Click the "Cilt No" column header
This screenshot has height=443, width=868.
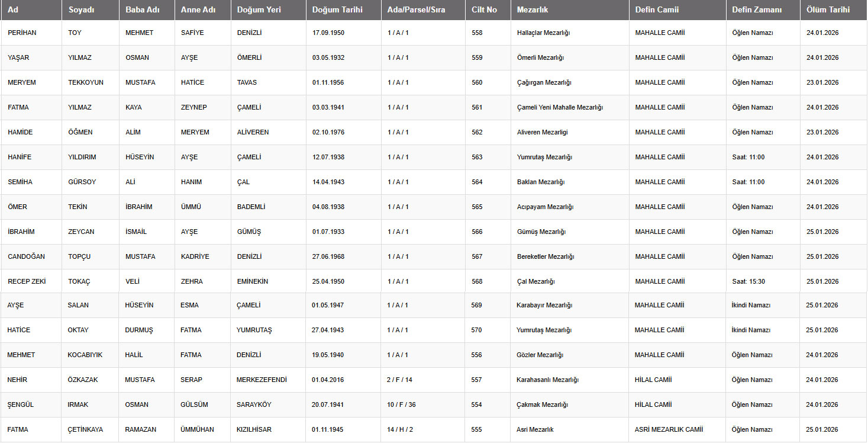coord(484,9)
